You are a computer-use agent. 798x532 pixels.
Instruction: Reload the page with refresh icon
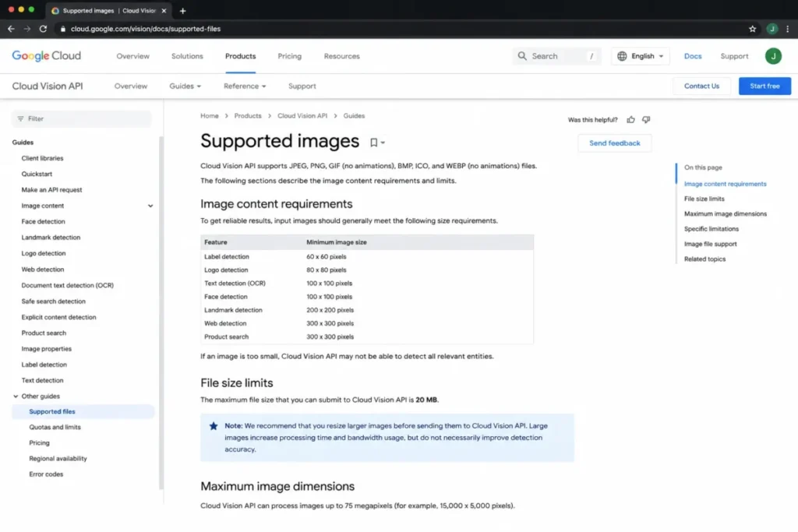tap(44, 29)
